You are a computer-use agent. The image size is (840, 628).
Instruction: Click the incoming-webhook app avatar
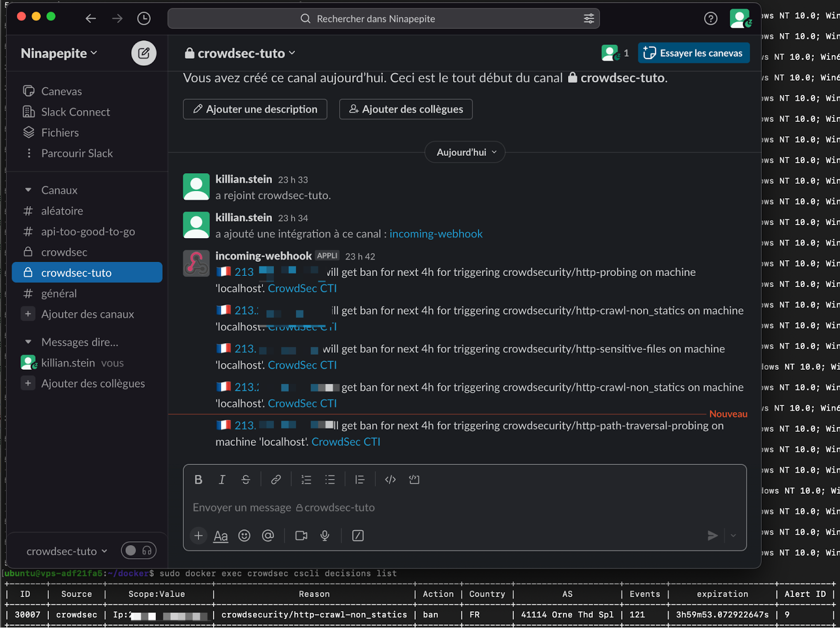point(196,263)
